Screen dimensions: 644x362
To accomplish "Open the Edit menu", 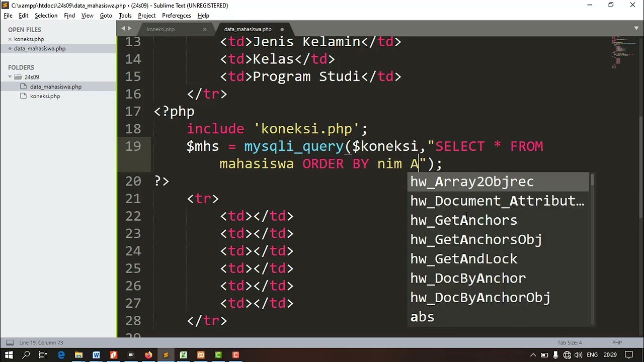I will pyautogui.click(x=24, y=16).
